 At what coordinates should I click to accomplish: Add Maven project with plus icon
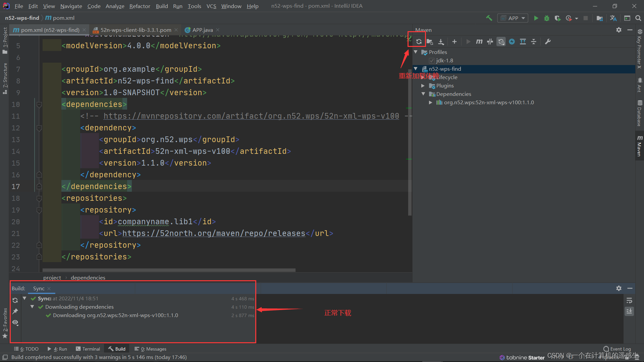454,42
